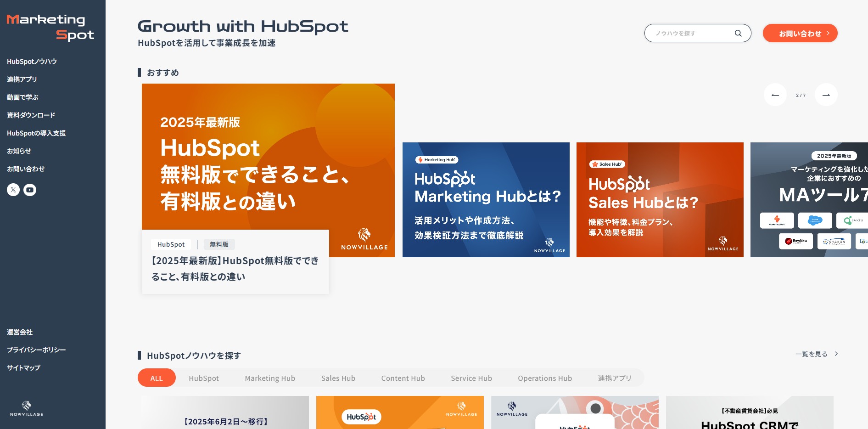The height and width of the screenshot is (429, 868).
Task: Select the Content Hub filter tab
Action: pyautogui.click(x=403, y=378)
